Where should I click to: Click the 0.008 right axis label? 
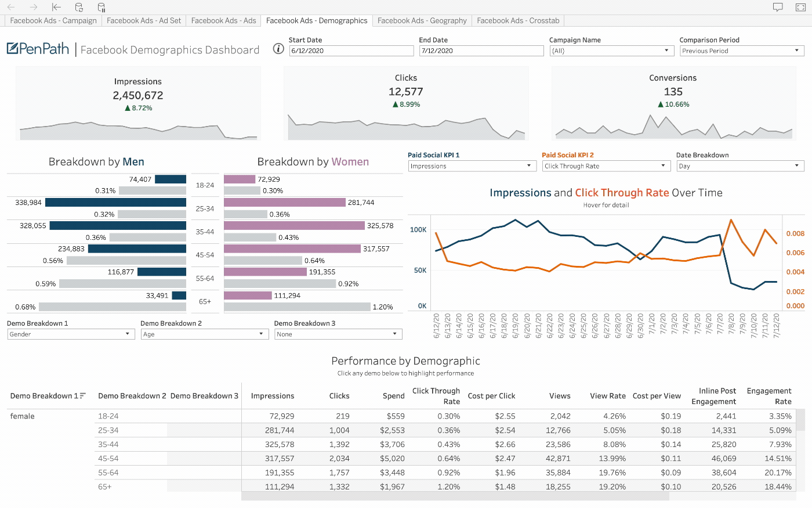795,233
